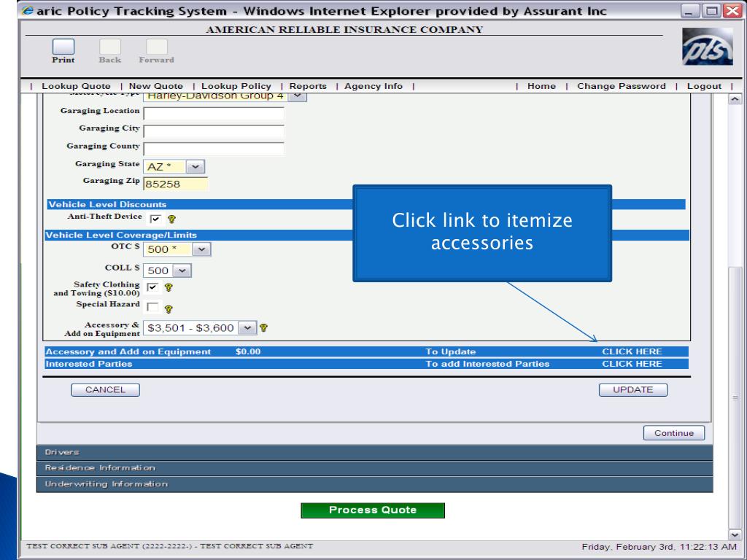Open the Motorcycle Type dropdown
Image resolution: width=747 pixels, height=560 pixels.
pos(298,96)
